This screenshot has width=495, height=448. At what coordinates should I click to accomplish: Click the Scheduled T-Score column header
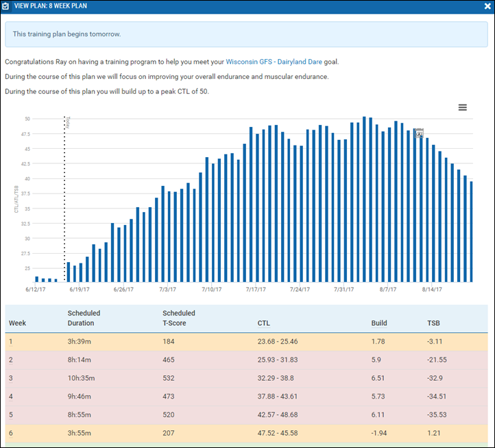click(x=178, y=318)
